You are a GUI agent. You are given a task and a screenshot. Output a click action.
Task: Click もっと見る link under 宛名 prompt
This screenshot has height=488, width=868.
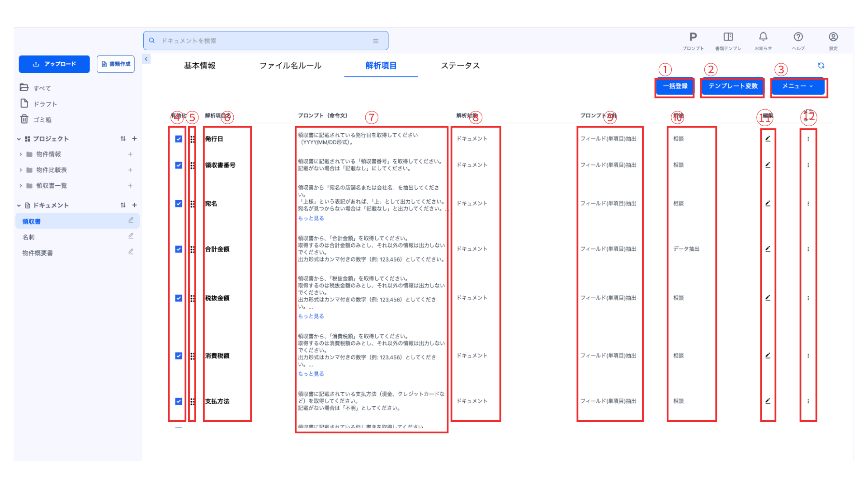point(311,218)
